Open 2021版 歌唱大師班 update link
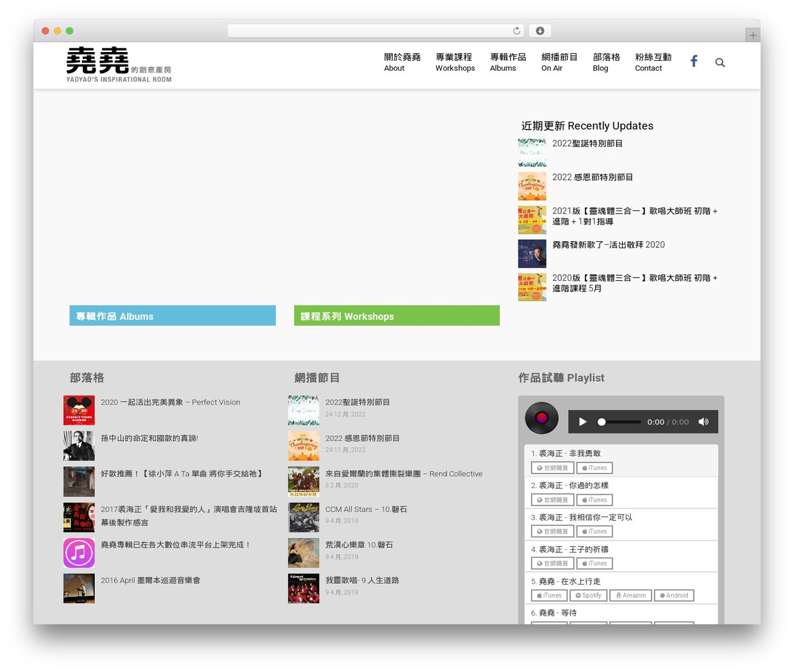794x672 pixels. 635,216
